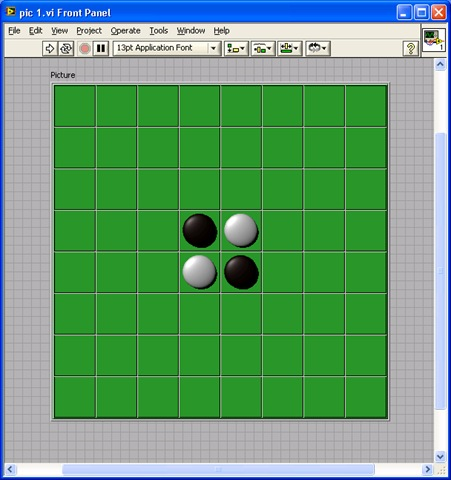The width and height of the screenshot is (451, 480).
Task: Open the Reorder dropdown
Action: (317, 48)
